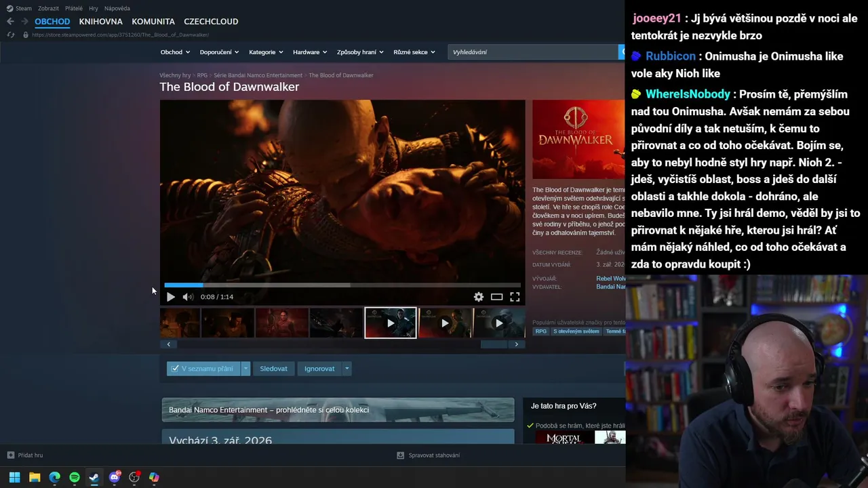Click the download icon next to Spravovat stahování
This screenshot has width=868, height=488.
coord(401,455)
